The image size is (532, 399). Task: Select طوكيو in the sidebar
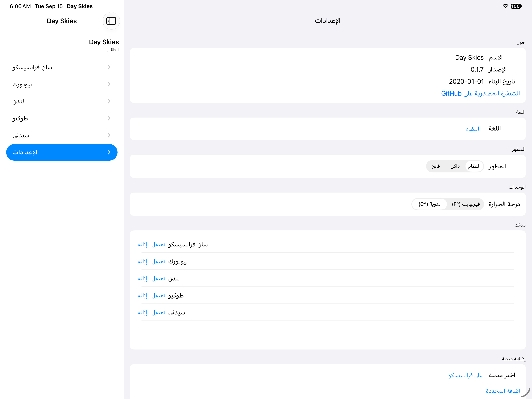[x=62, y=118]
